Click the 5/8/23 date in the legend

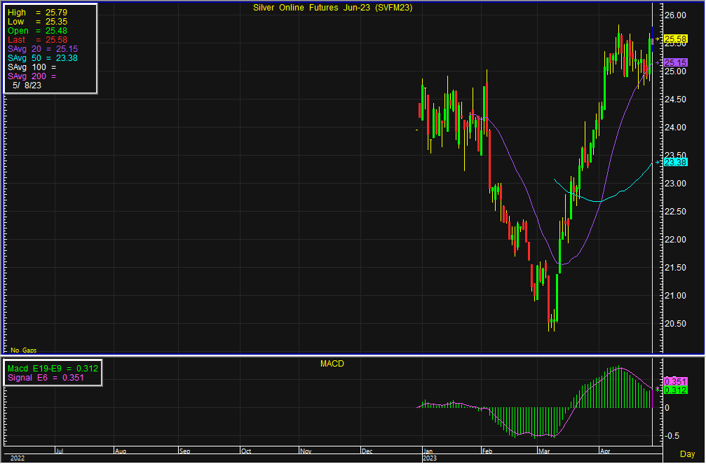(27, 86)
